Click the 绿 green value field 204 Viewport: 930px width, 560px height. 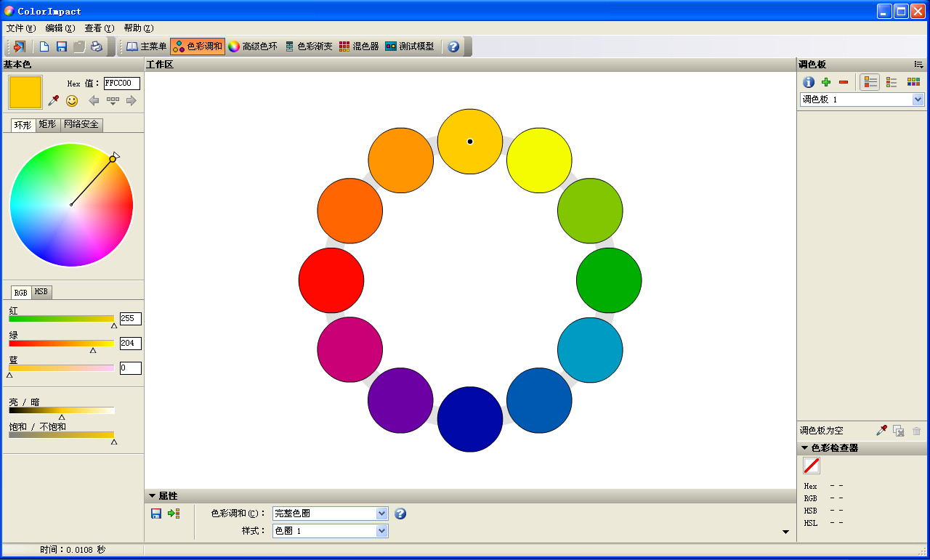click(131, 344)
